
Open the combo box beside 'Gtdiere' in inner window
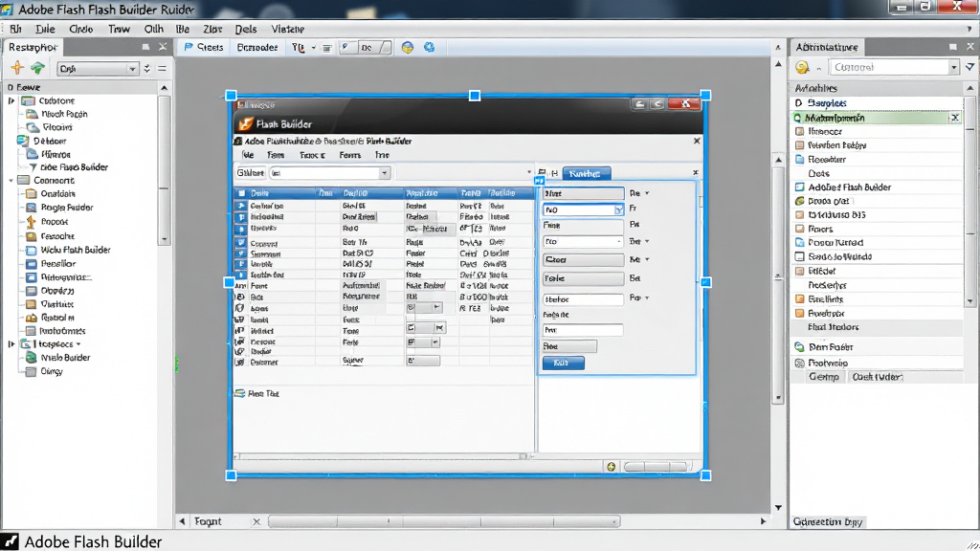[330, 173]
